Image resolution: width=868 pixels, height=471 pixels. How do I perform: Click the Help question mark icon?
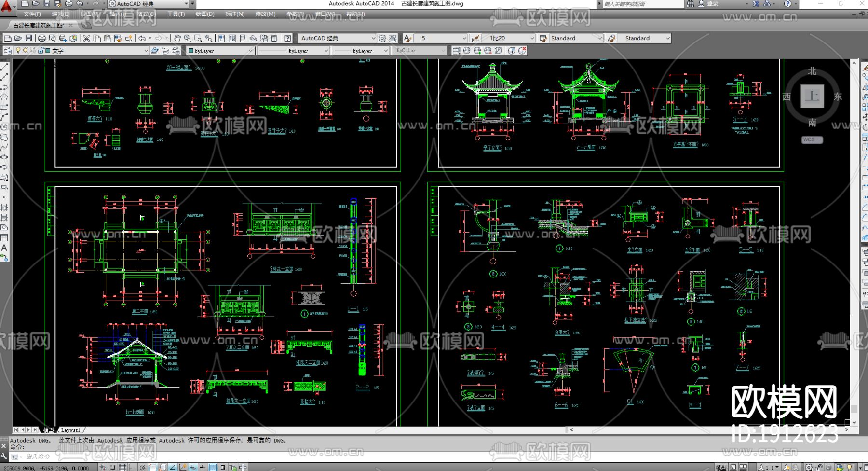(x=287, y=38)
